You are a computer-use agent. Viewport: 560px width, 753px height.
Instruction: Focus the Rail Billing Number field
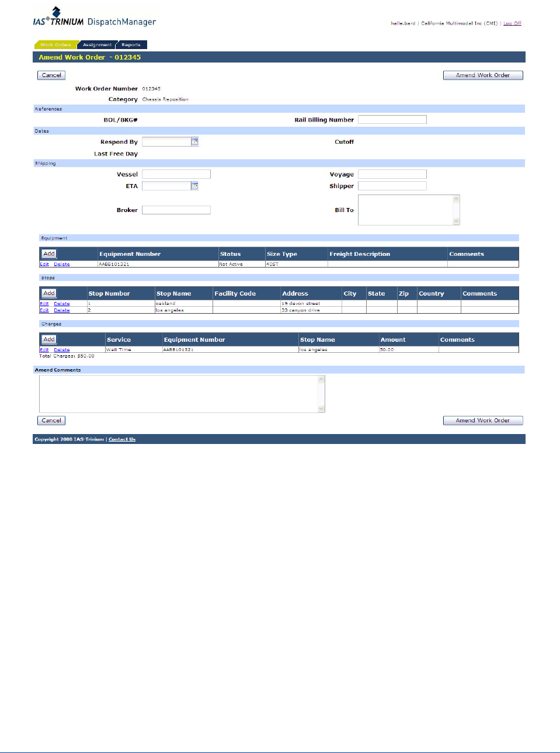click(x=392, y=120)
